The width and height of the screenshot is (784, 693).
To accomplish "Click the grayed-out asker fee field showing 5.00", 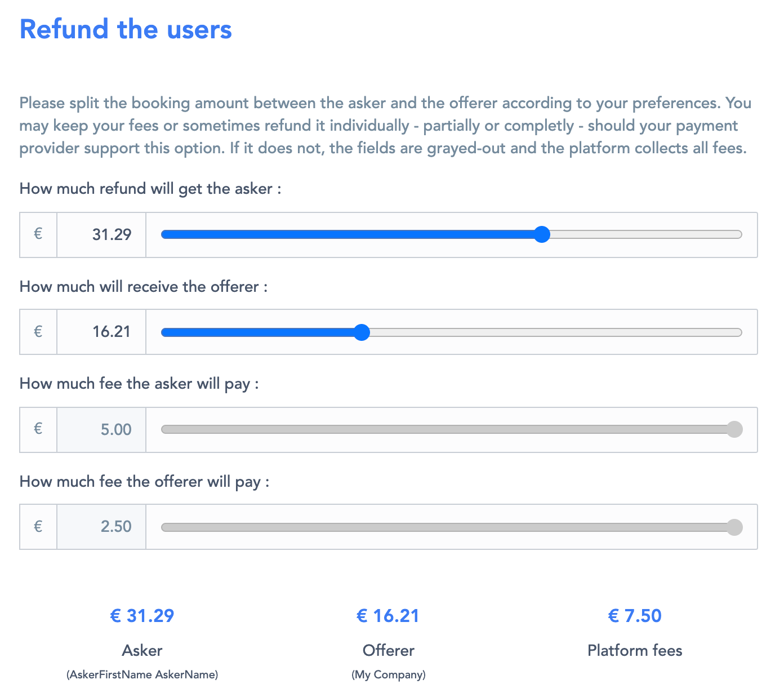I will tap(101, 429).
